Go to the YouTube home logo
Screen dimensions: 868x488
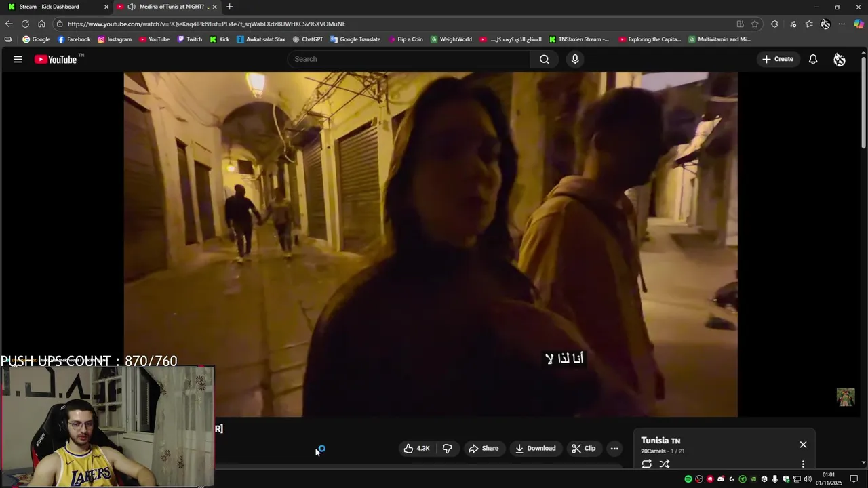56,59
